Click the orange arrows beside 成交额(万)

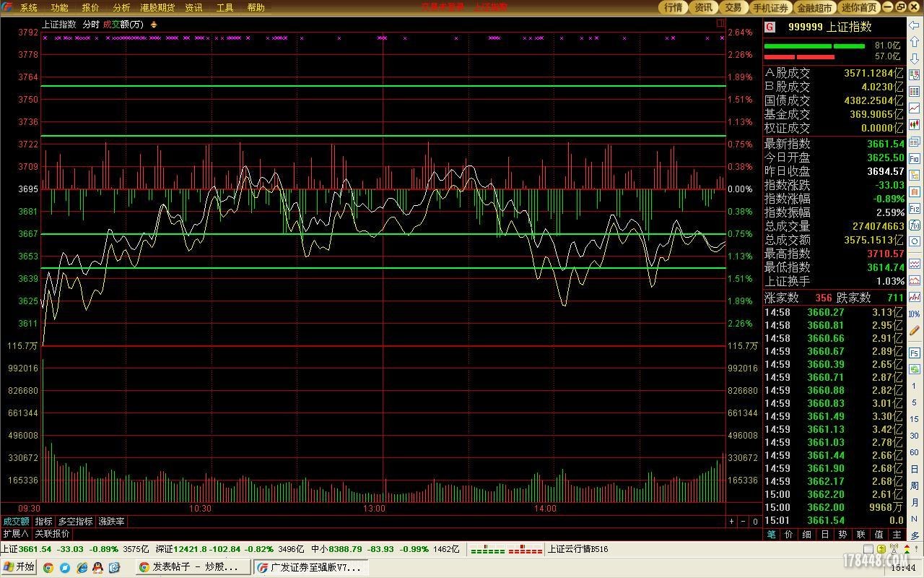[153, 24]
